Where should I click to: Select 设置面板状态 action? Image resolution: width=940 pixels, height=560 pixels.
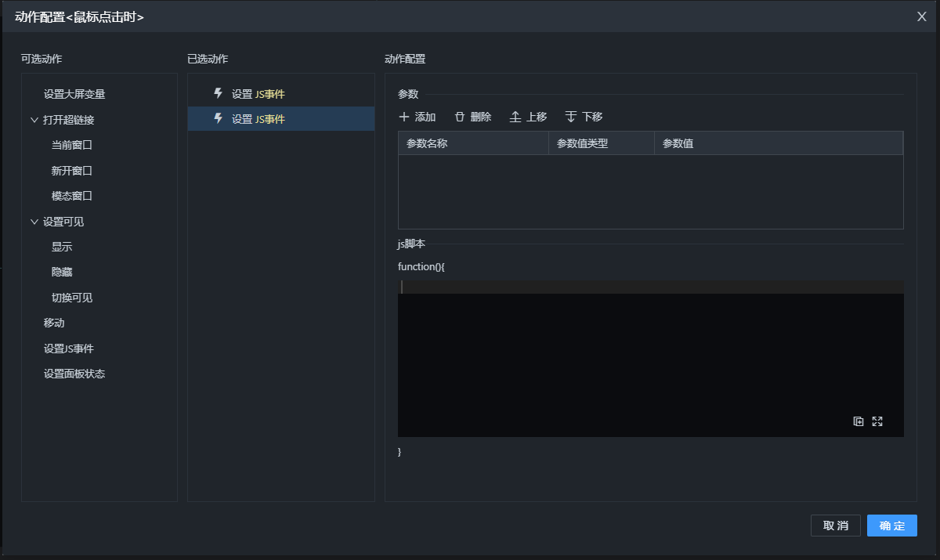[x=74, y=374]
